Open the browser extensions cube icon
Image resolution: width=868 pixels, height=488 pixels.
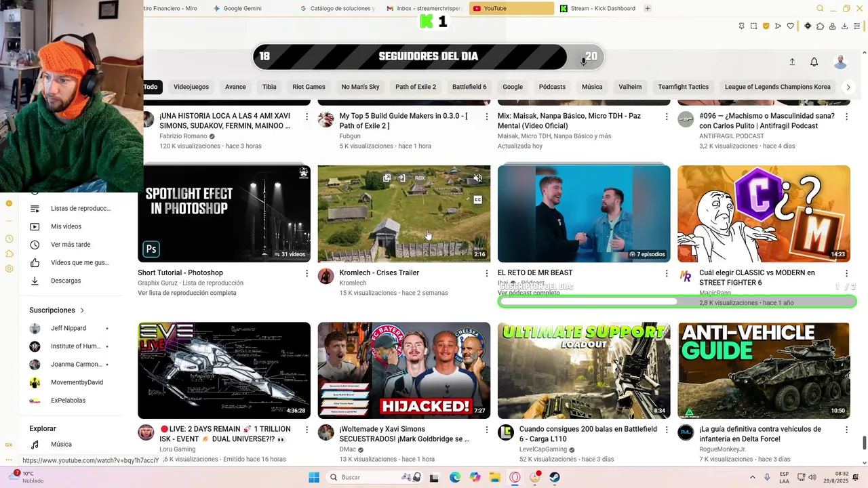pos(820,26)
